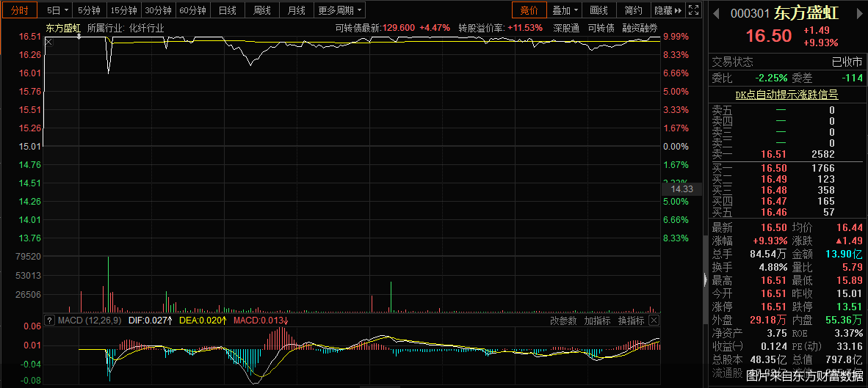Click 内盘 value 55.36万
The image size is (868, 388).
[845, 320]
